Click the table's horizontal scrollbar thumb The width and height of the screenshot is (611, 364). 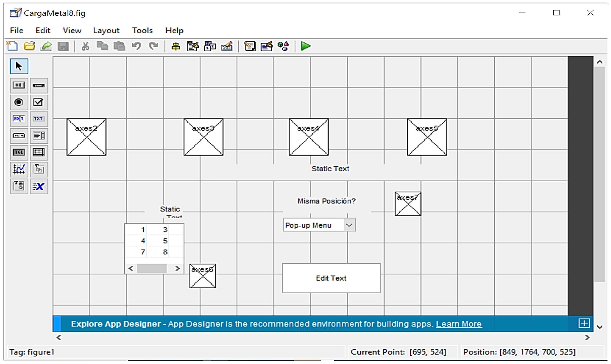coord(152,269)
